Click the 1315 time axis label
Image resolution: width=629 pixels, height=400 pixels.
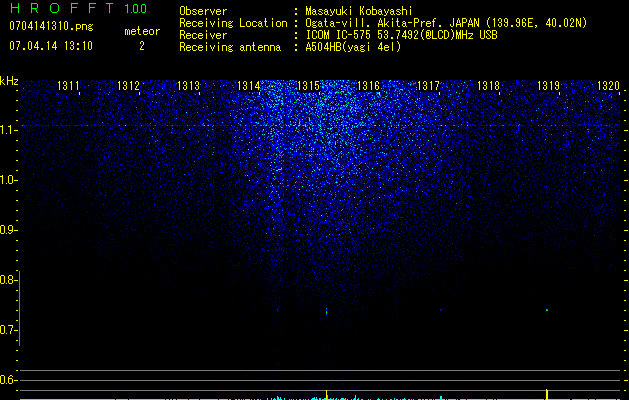(x=308, y=85)
